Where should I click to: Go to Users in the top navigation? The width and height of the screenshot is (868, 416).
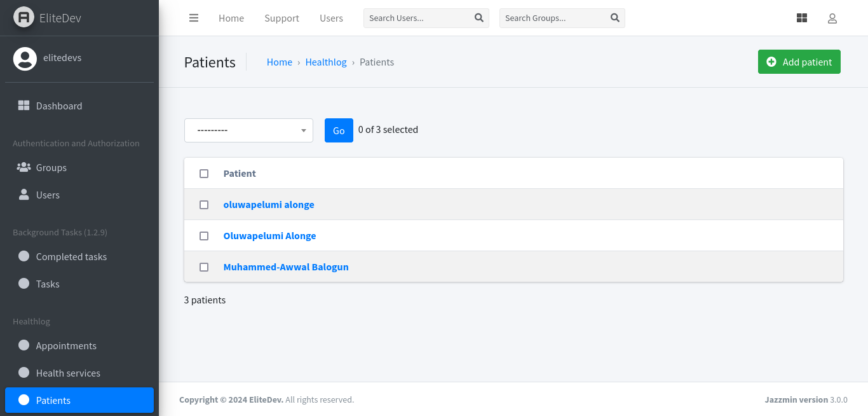[x=331, y=18]
